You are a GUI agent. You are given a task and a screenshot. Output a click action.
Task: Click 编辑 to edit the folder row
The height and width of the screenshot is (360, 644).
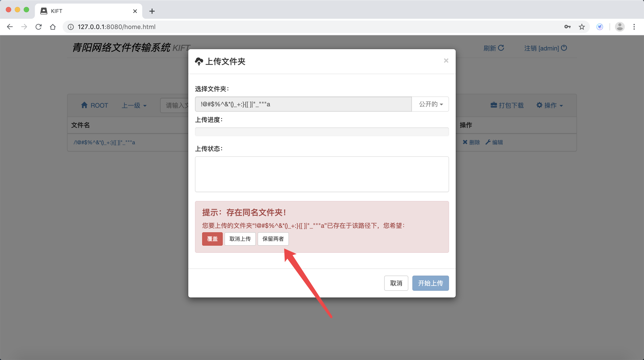click(494, 142)
